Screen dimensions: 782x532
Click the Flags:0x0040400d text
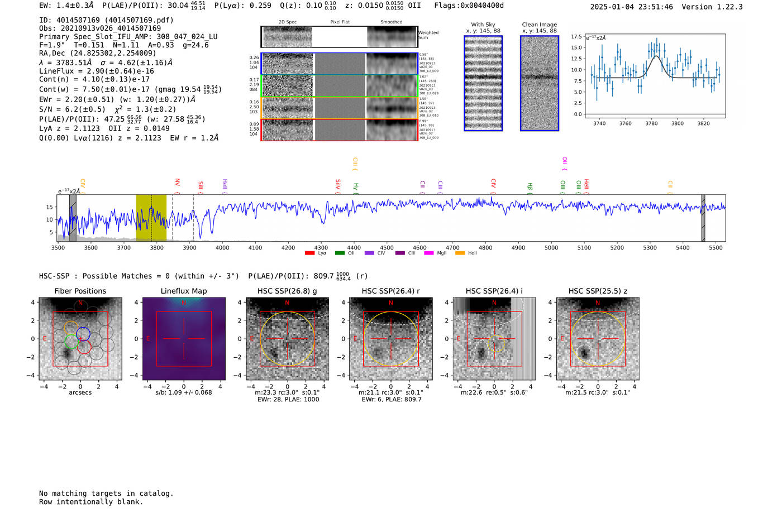coord(469,6)
